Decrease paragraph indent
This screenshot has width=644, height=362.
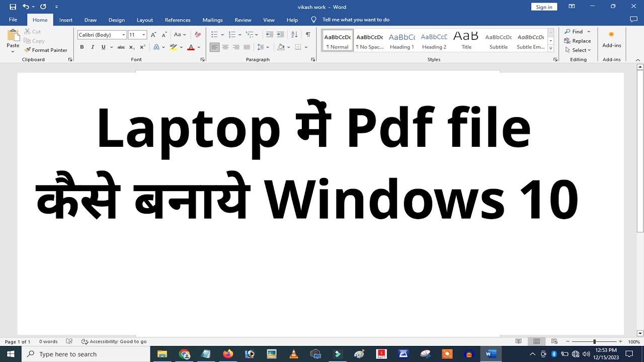pos(269,35)
